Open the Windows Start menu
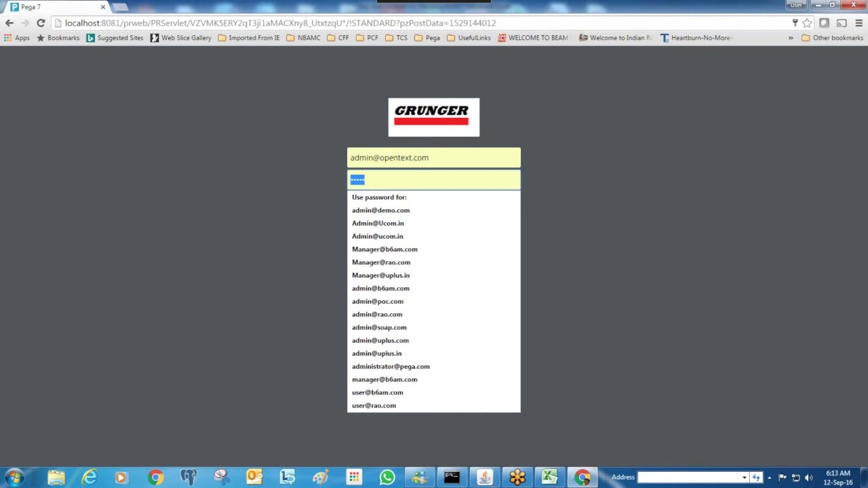The height and width of the screenshot is (488, 868). pyautogui.click(x=14, y=477)
